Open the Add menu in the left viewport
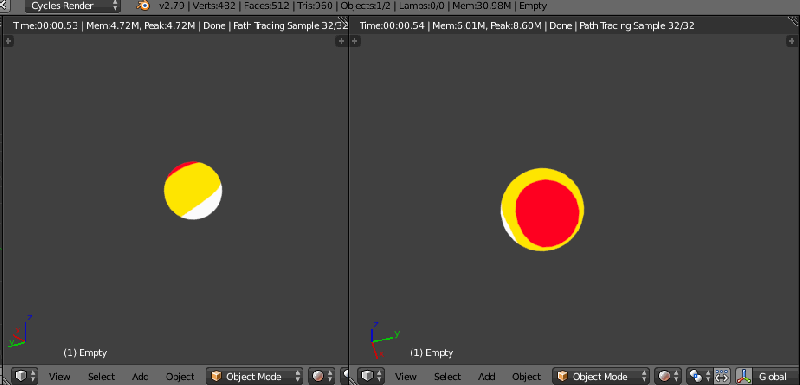This screenshot has height=385, width=800. [140, 377]
